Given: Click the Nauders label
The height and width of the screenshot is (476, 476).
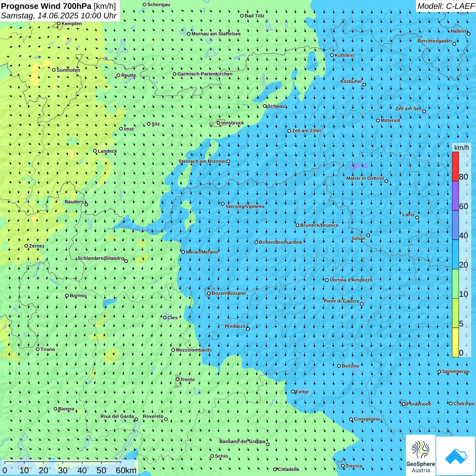Looking at the screenshot, I should (74, 202).
